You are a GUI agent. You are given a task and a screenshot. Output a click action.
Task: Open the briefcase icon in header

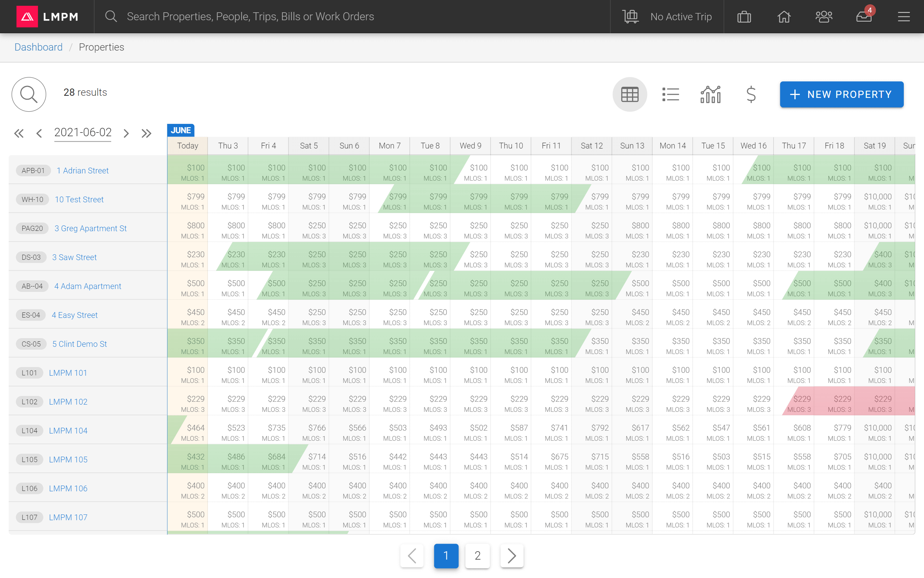tap(744, 17)
